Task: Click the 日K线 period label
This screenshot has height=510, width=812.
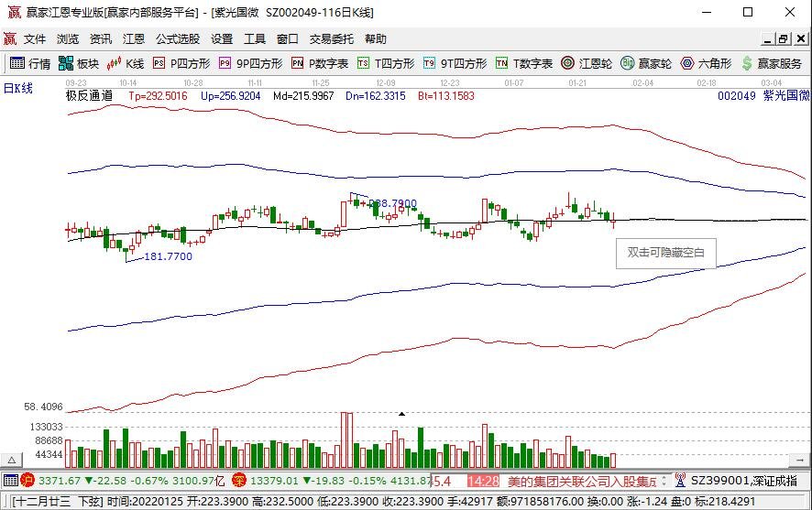Action: coord(18,88)
